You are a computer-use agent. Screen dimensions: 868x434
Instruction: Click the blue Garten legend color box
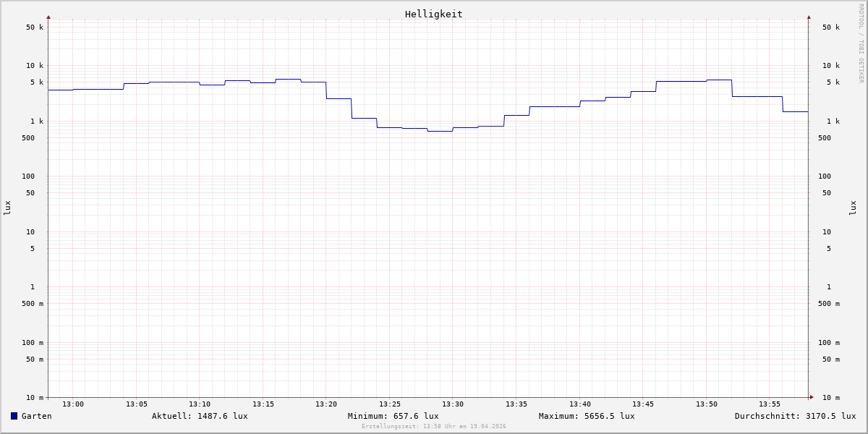14,416
